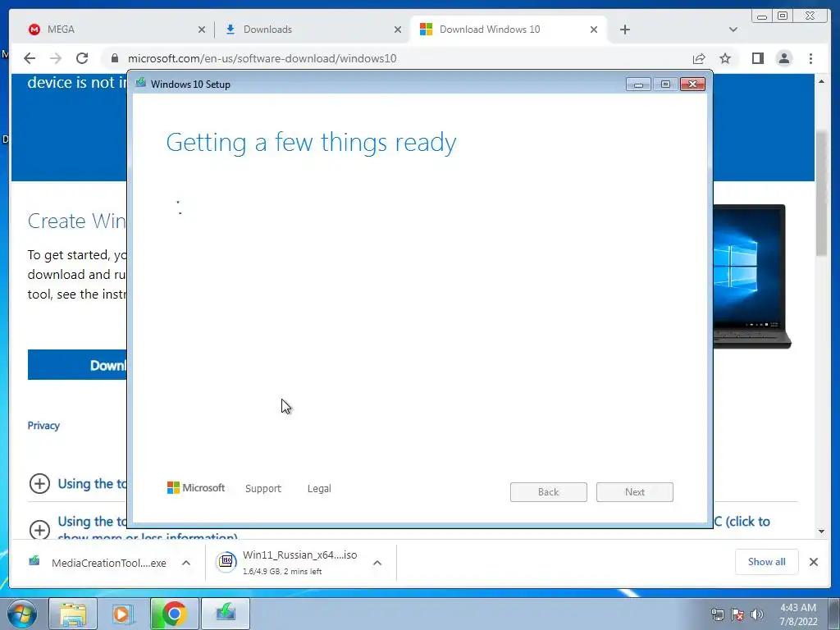Close the MEGA tab
Image resolution: width=840 pixels, height=630 pixels.
pyautogui.click(x=202, y=30)
